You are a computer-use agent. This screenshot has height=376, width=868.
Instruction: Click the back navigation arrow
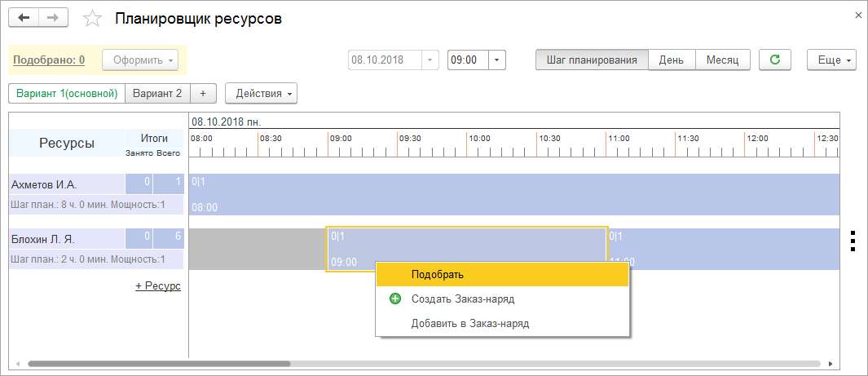(24, 18)
